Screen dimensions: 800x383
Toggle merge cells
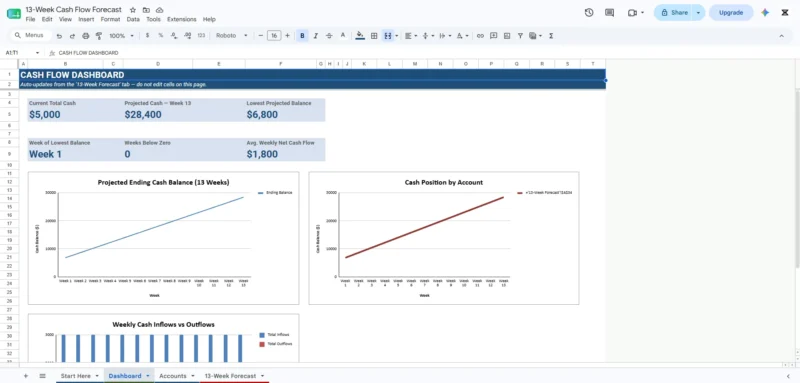[x=388, y=36]
